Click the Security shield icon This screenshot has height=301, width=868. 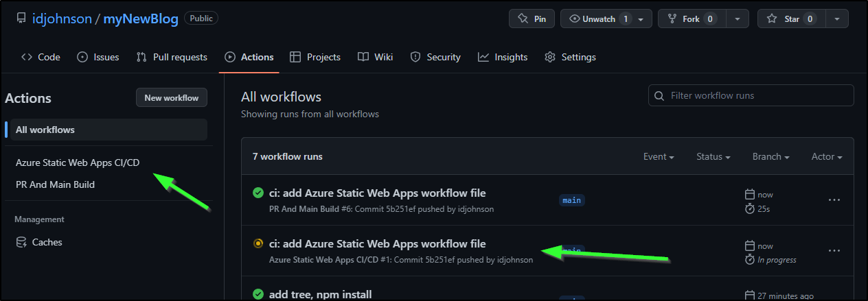click(x=415, y=57)
